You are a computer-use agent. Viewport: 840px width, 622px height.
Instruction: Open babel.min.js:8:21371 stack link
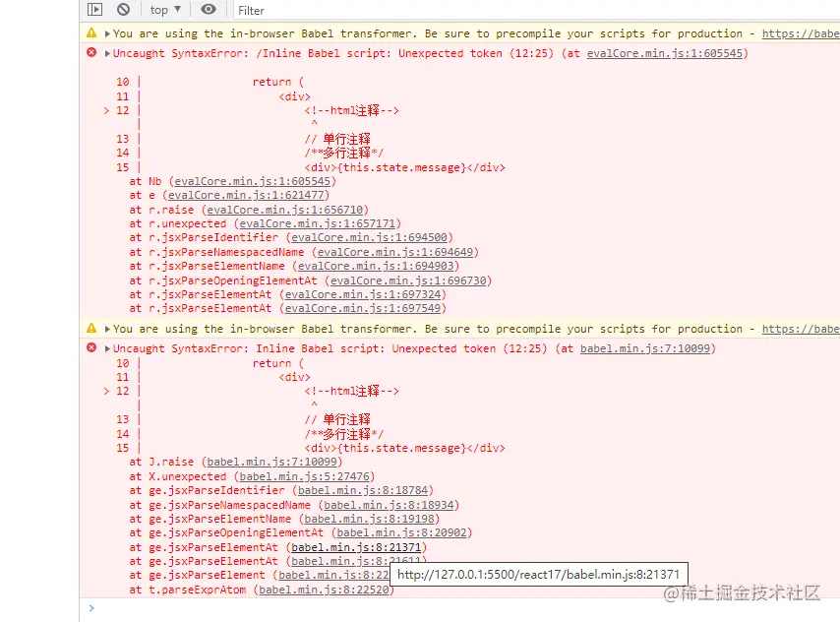click(x=356, y=547)
